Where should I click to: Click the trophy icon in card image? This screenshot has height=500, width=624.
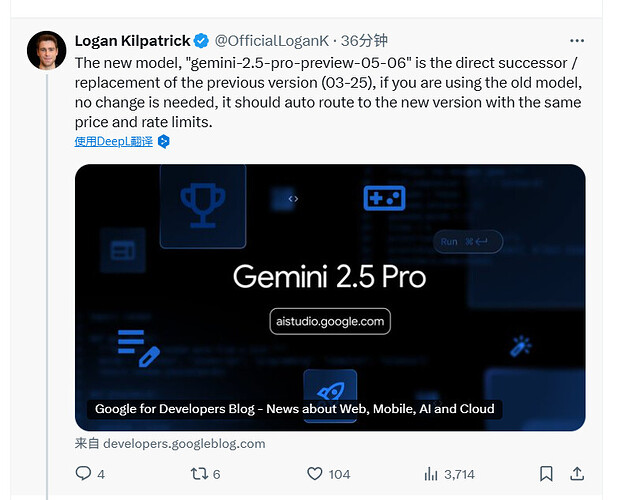[x=203, y=205]
